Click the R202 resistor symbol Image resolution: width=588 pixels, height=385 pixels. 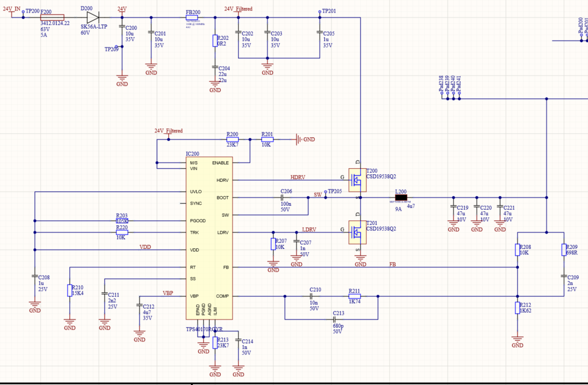click(215, 40)
